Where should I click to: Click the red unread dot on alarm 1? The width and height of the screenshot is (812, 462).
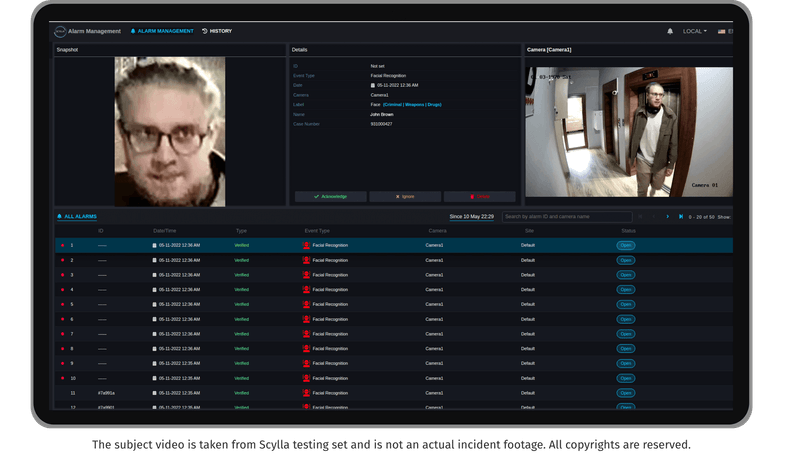[63, 246]
